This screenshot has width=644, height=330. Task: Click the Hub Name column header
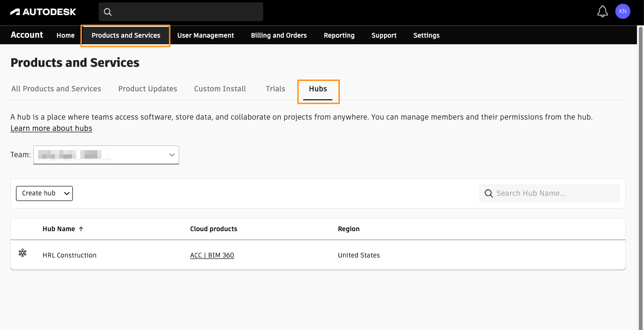pyautogui.click(x=59, y=229)
